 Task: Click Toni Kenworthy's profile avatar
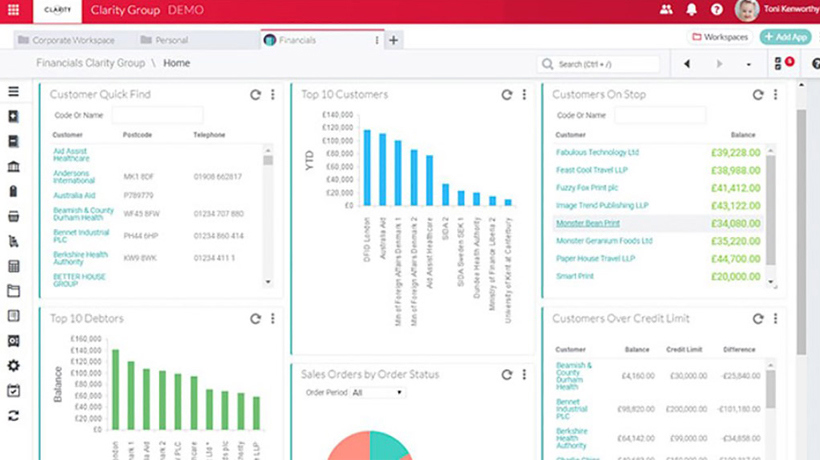(747, 10)
